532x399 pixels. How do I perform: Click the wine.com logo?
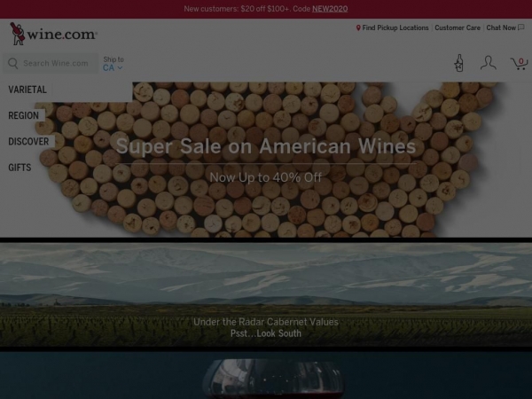coord(53,34)
